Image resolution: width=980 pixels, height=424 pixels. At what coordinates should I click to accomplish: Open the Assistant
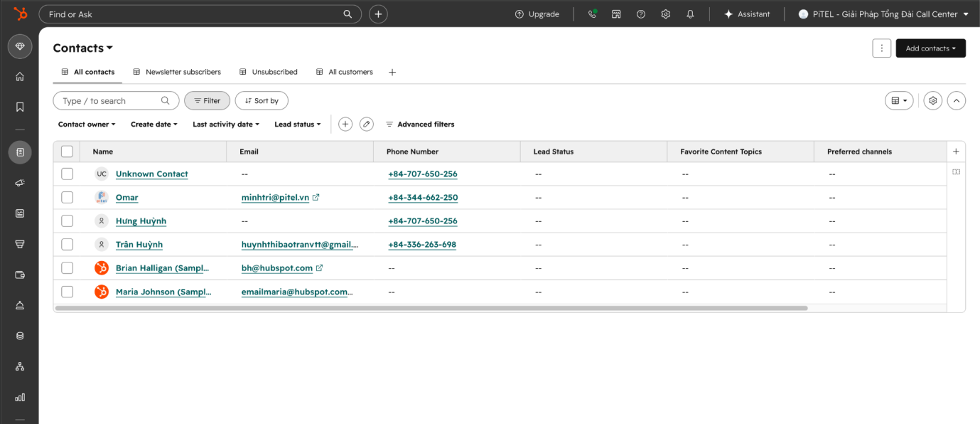coord(747,14)
